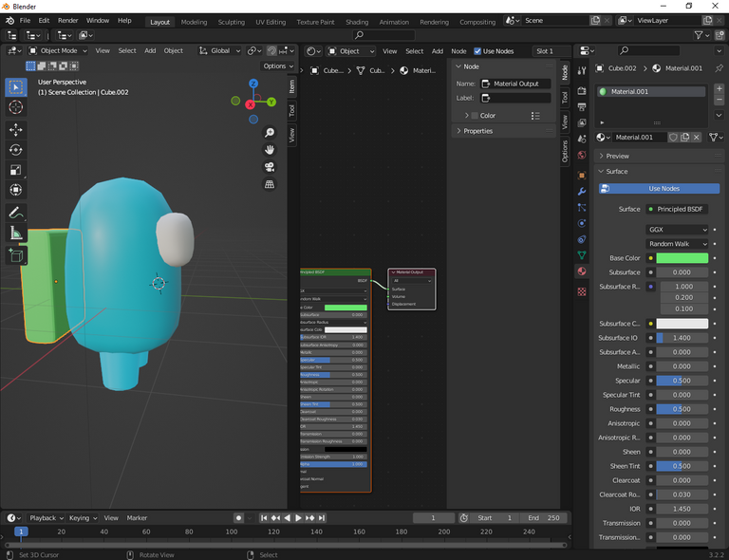Play the animation forward
The width and height of the screenshot is (729, 560).
(x=298, y=517)
